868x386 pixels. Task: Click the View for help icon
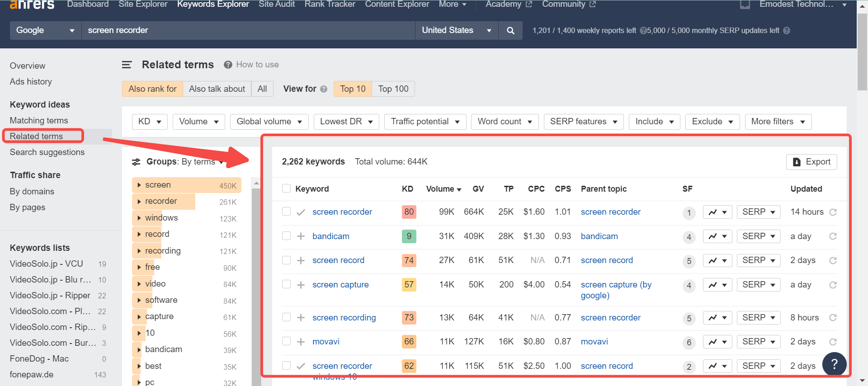pyautogui.click(x=324, y=89)
